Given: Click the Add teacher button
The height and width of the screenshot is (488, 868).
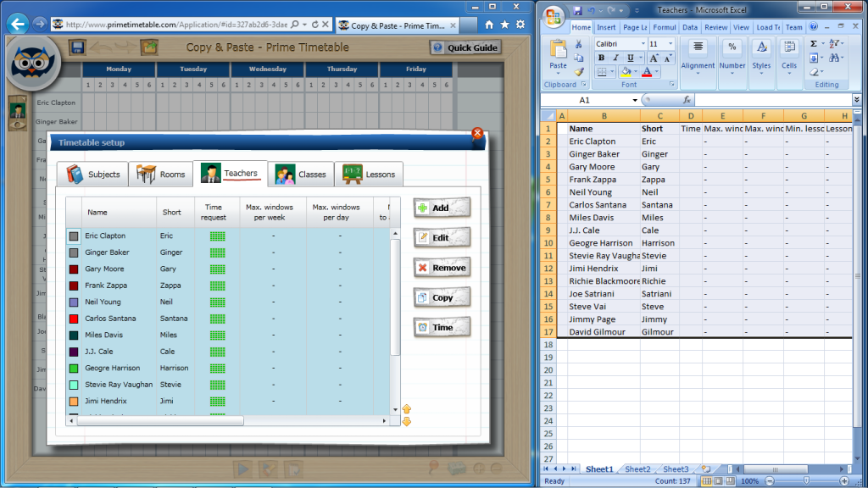Looking at the screenshot, I should coord(442,208).
